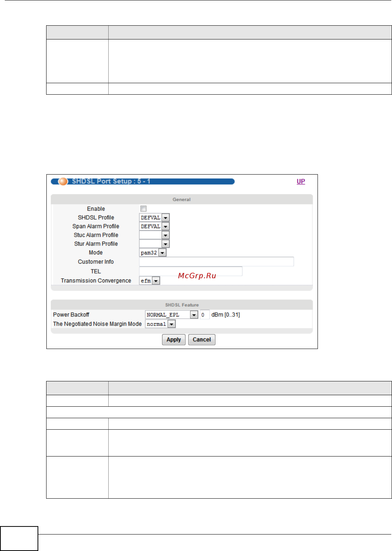Open the Transmission Convergence efm dropdown

tap(150, 281)
